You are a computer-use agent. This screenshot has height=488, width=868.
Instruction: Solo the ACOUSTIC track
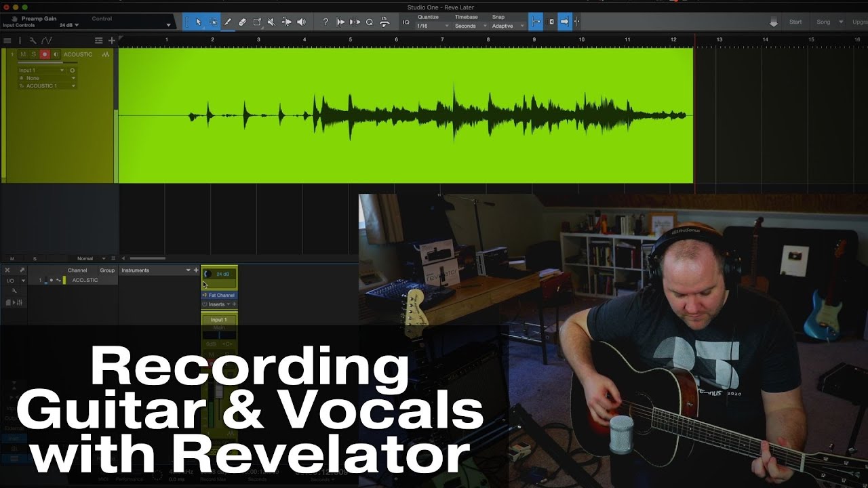pyautogui.click(x=34, y=54)
